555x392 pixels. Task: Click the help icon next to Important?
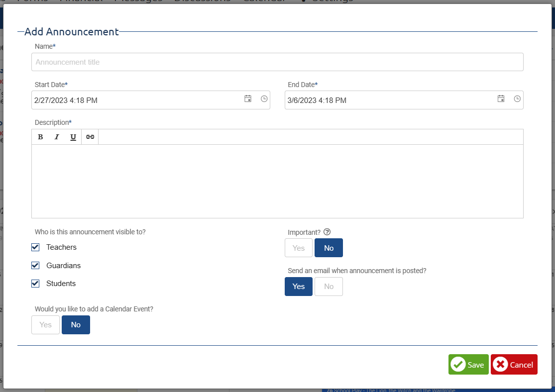coord(327,231)
